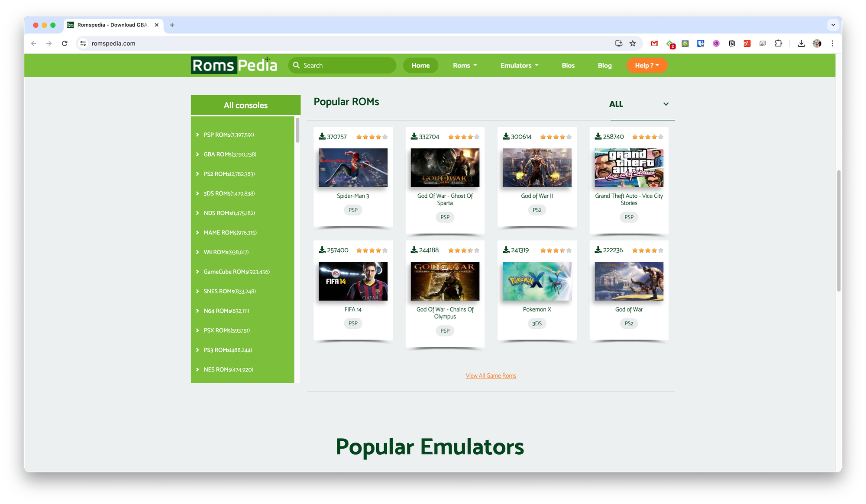Go to the Bios menu item

(568, 65)
